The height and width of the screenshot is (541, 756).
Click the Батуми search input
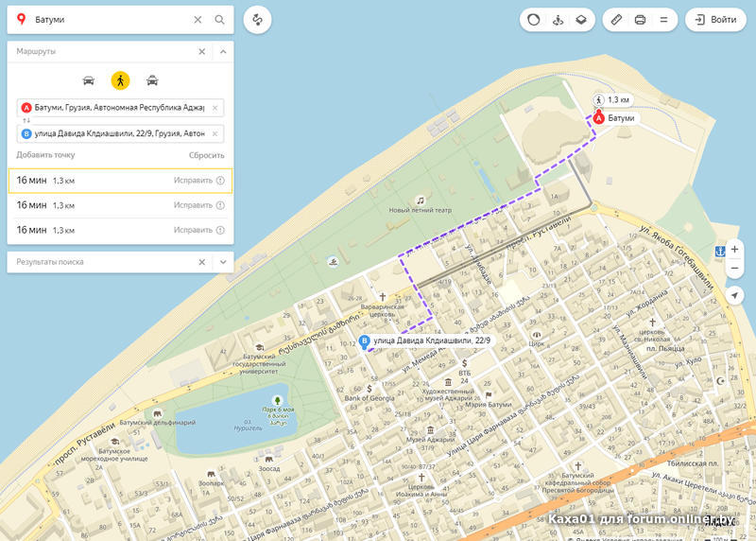click(111, 20)
